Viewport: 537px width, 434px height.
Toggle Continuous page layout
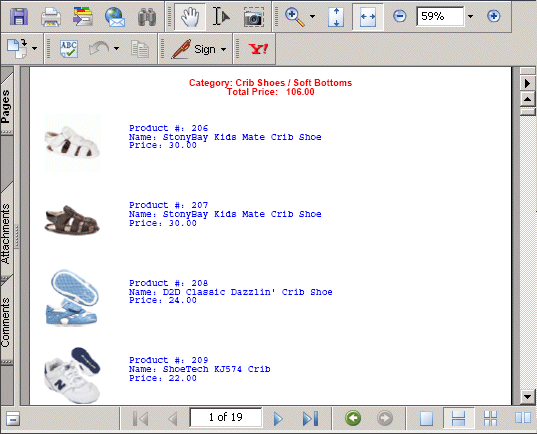pyautogui.click(x=459, y=418)
